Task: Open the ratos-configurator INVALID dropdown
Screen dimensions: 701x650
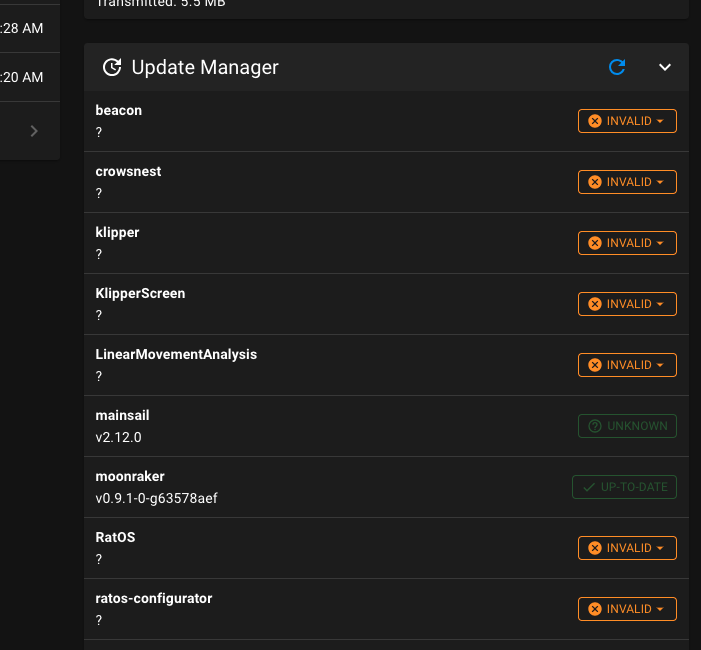Action: [627, 609]
